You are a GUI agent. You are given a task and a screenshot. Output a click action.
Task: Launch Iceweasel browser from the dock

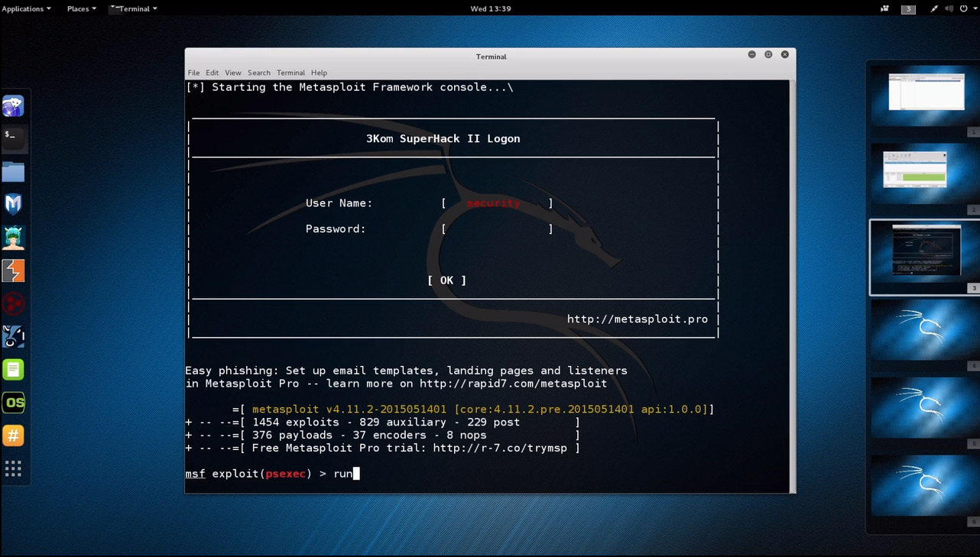[13, 105]
